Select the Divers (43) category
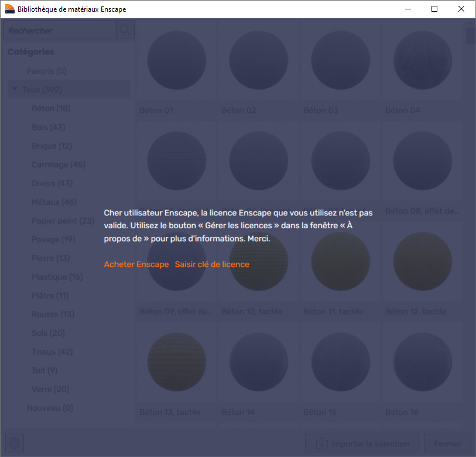The width and height of the screenshot is (476, 457). click(x=52, y=183)
